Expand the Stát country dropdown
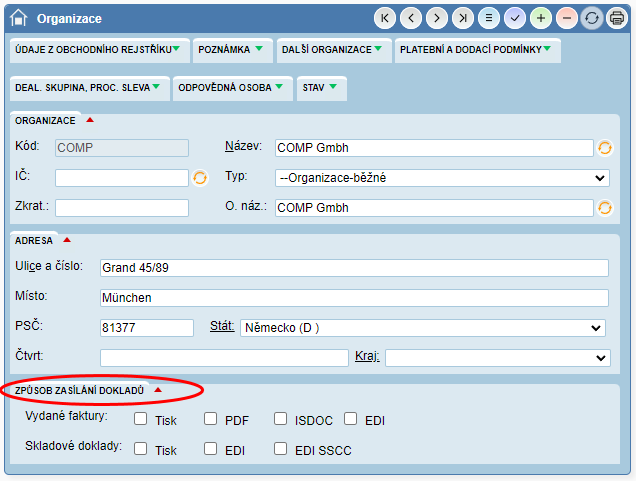 (422, 328)
